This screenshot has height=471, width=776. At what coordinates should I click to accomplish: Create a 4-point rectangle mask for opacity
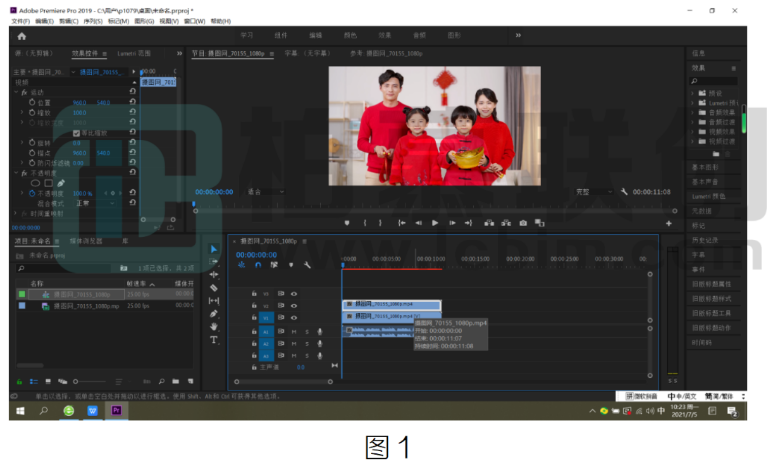48,183
